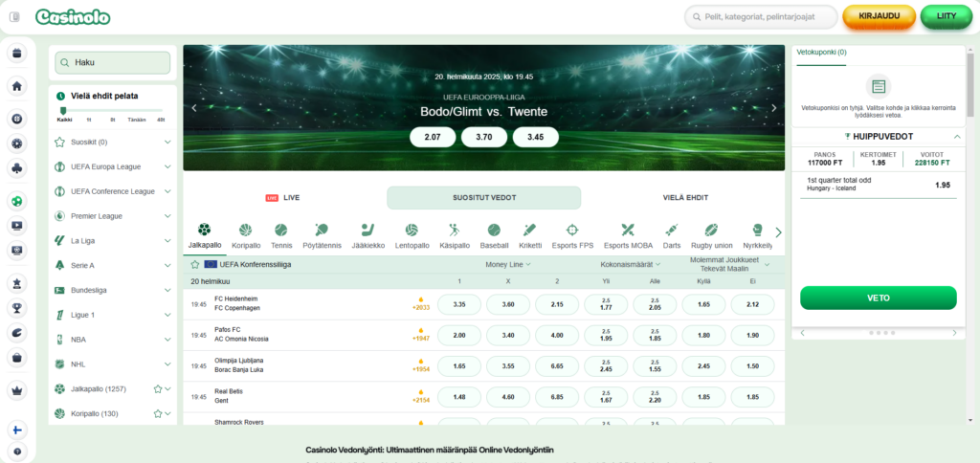Set time filter slider to Tänään
Screen dimensions: 980x463
tap(137, 120)
